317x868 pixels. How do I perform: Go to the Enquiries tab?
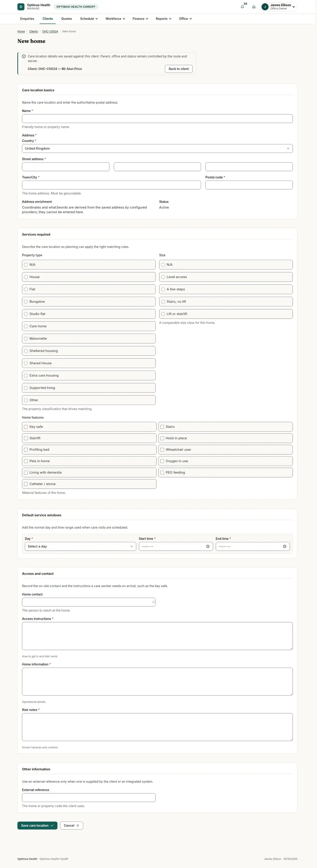pos(27,19)
